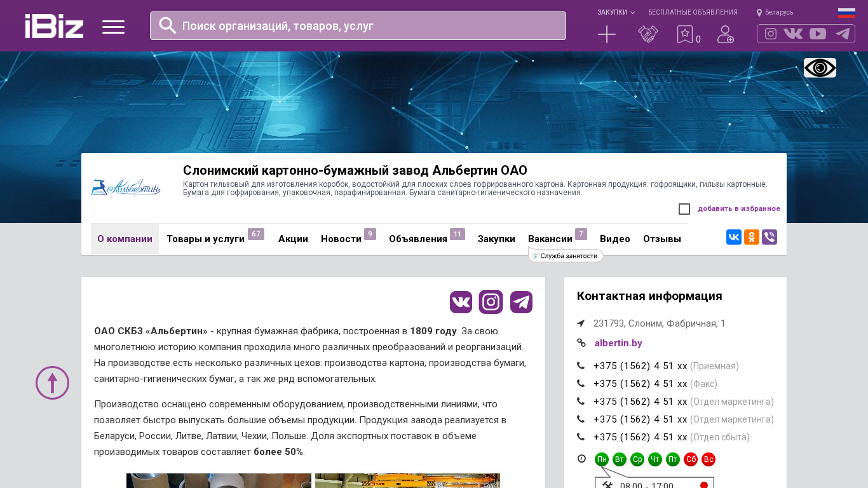868x488 pixels.
Task: Open company Instagram purple icon
Action: click(491, 302)
